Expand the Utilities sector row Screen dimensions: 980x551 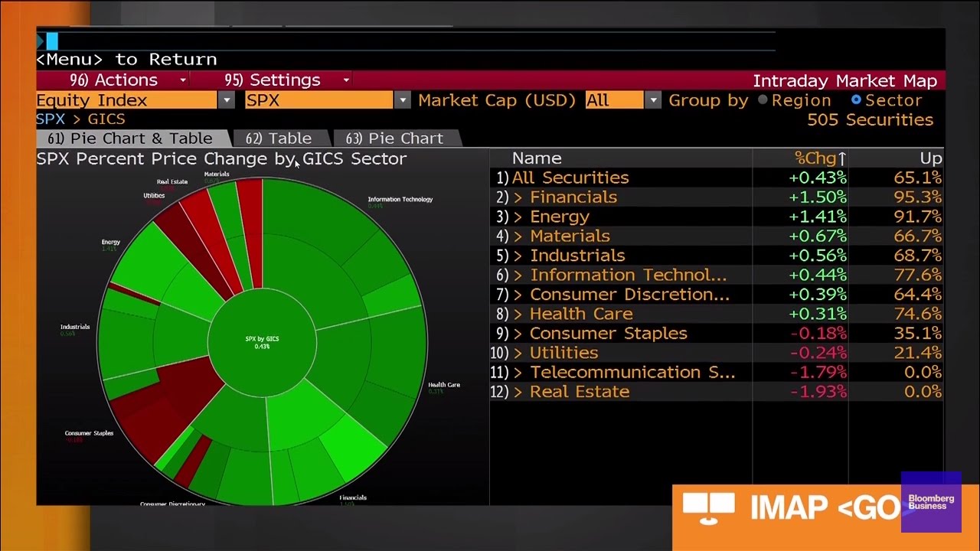(x=518, y=353)
